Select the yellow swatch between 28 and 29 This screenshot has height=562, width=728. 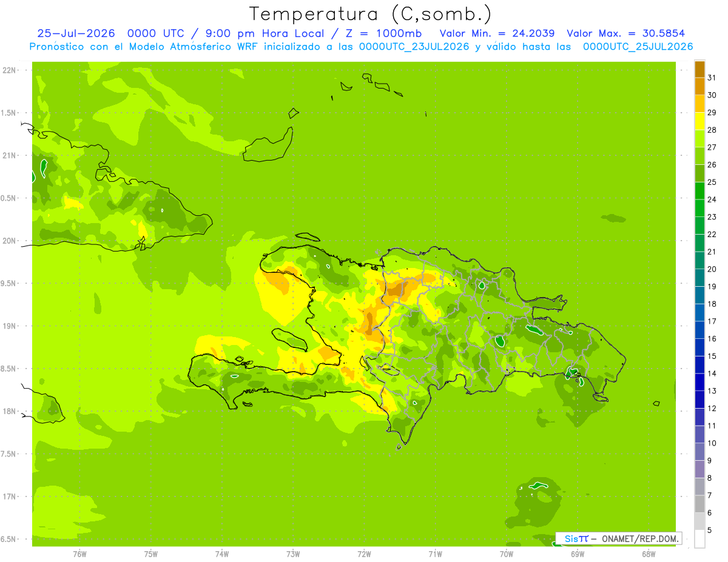[x=699, y=121]
